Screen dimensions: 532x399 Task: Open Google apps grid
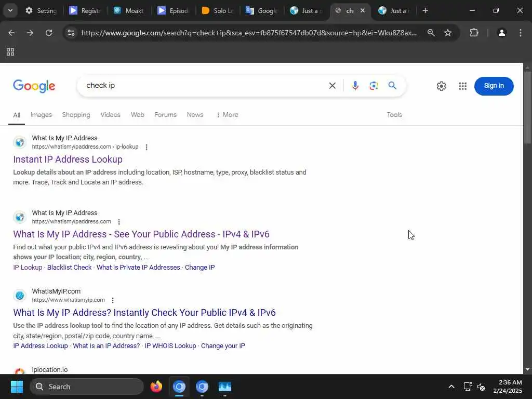click(x=462, y=86)
